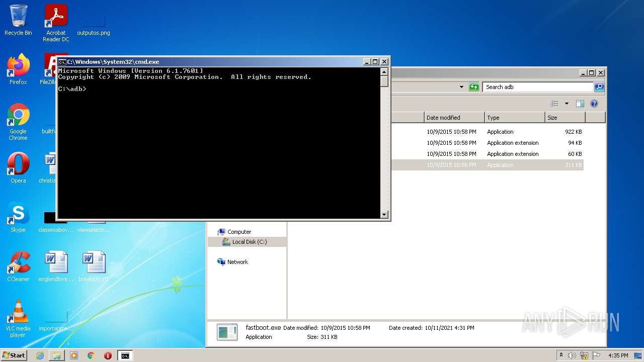The width and height of the screenshot is (644, 362).
Task: Click the Explorer refresh button
Action: [x=474, y=87]
